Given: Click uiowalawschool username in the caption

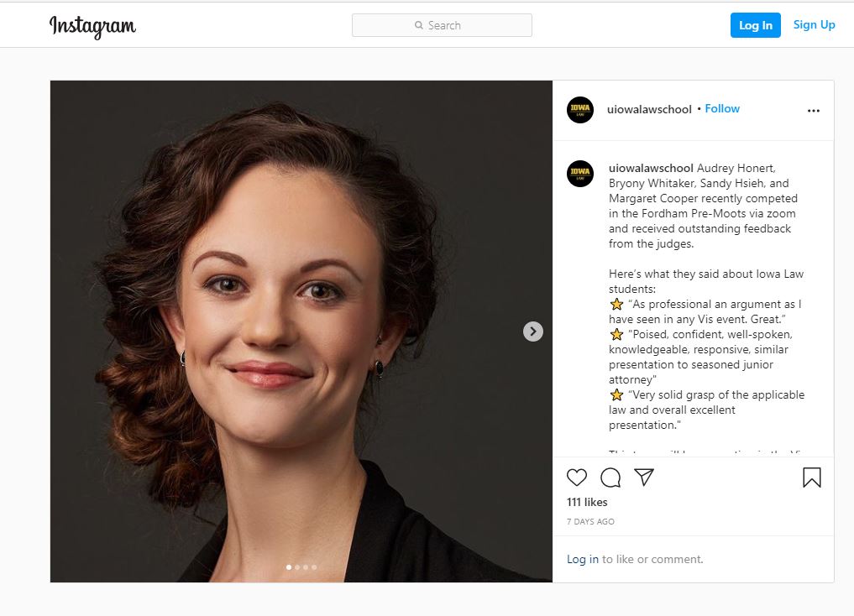Looking at the screenshot, I should click(651, 168).
